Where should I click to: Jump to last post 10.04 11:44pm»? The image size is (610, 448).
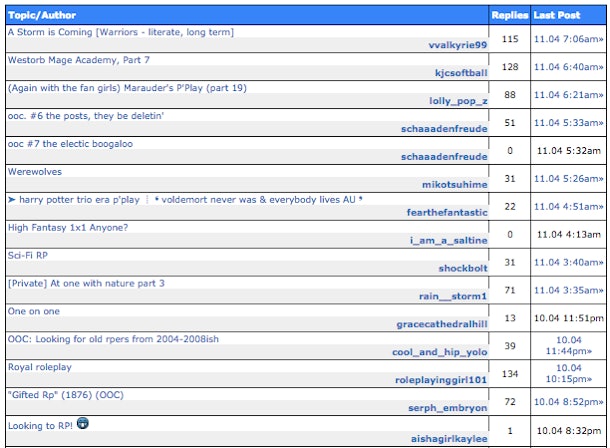(569, 346)
